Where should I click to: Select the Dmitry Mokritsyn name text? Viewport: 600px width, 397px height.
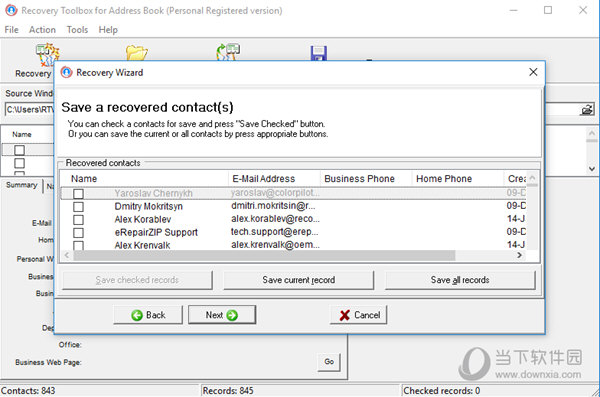click(x=148, y=206)
